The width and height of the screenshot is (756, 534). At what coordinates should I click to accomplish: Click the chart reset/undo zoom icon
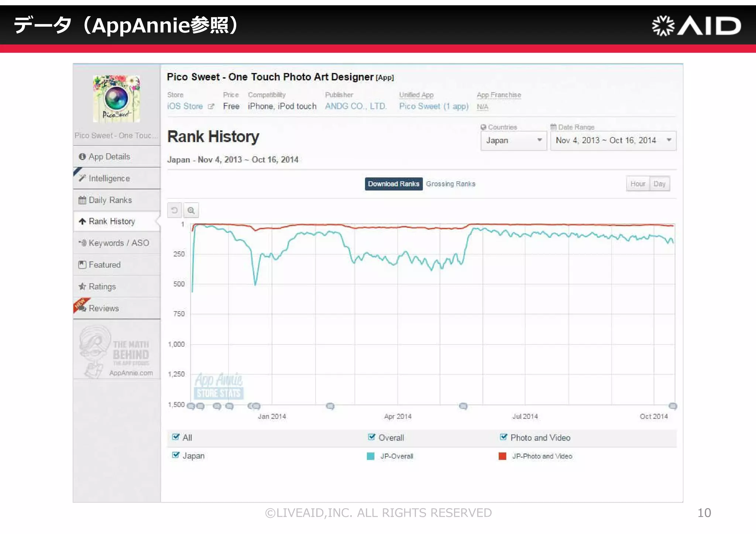click(174, 210)
